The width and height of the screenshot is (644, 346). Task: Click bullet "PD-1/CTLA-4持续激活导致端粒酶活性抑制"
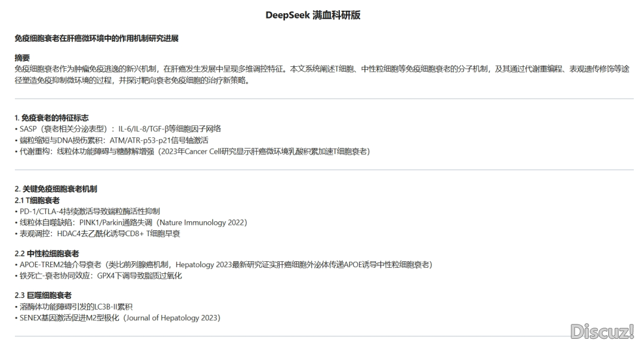click(88, 212)
